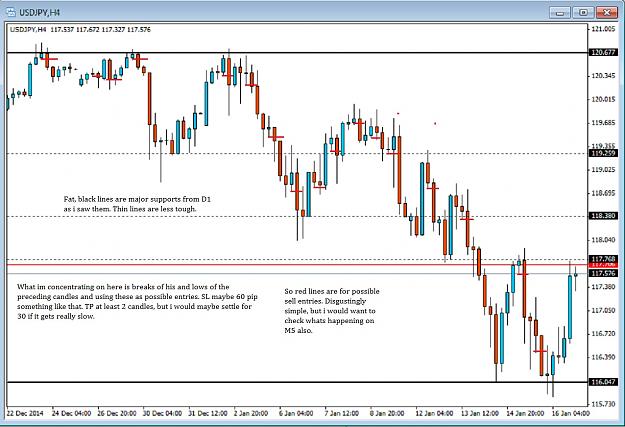Click the USDJPY,H4 window title text
The image size is (625, 427).
coord(39,13)
